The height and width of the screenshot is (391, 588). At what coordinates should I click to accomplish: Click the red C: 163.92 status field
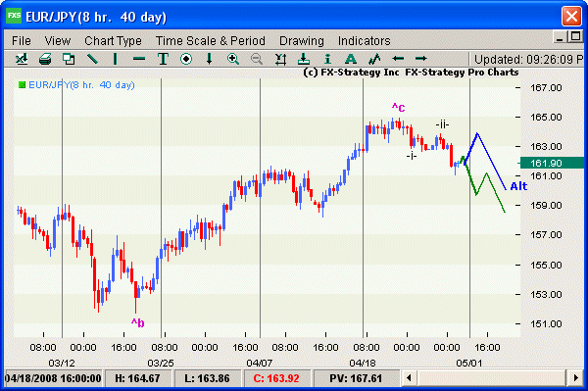(x=276, y=378)
